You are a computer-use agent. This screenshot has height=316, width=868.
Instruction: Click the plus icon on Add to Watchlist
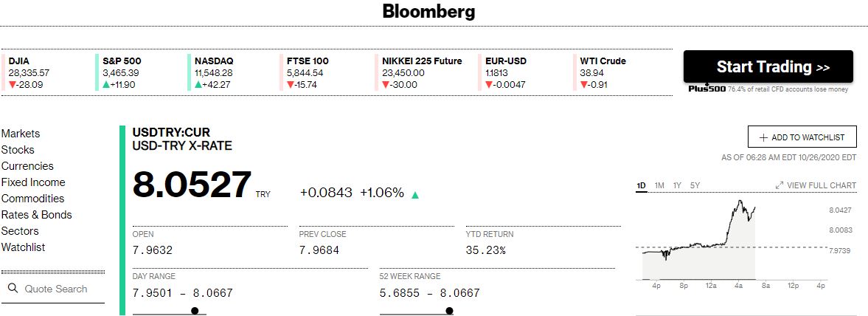[763, 137]
